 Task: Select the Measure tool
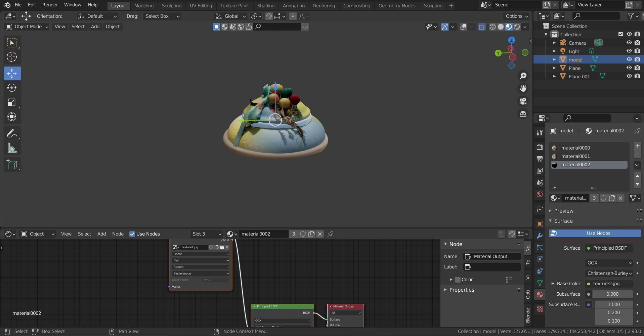pos(12,148)
